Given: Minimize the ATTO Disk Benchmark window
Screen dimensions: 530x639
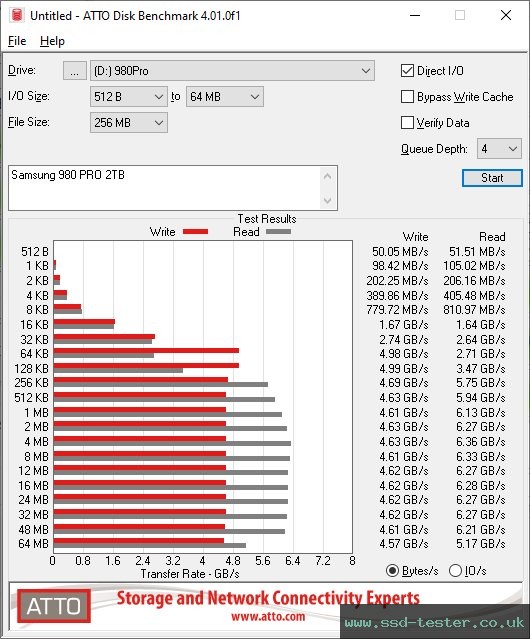Looking at the screenshot, I should tap(415, 15).
